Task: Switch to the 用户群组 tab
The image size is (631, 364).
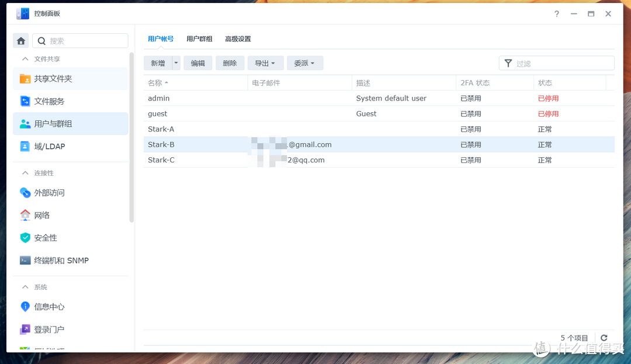Action: click(199, 39)
